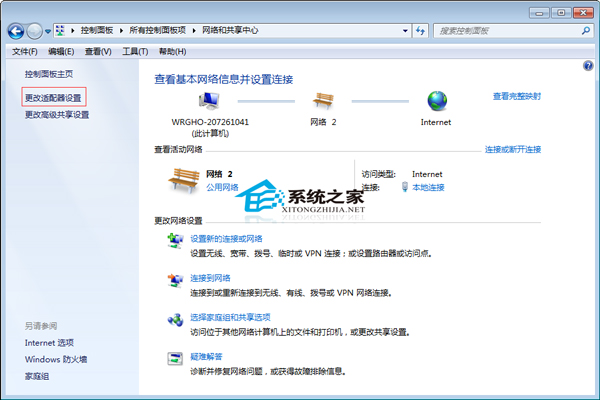Maximize the Network and Sharing Center window
The width and height of the screenshot is (600, 400).
tap(561, 13)
